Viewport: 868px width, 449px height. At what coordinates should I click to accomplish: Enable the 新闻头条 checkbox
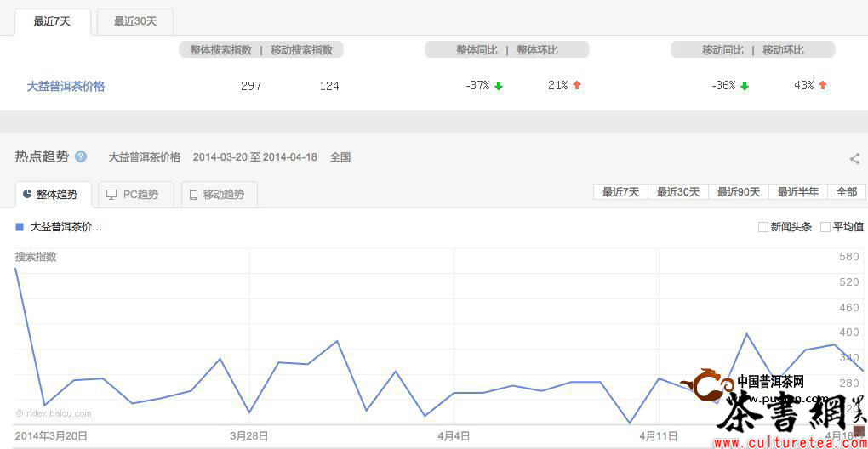[762, 227]
